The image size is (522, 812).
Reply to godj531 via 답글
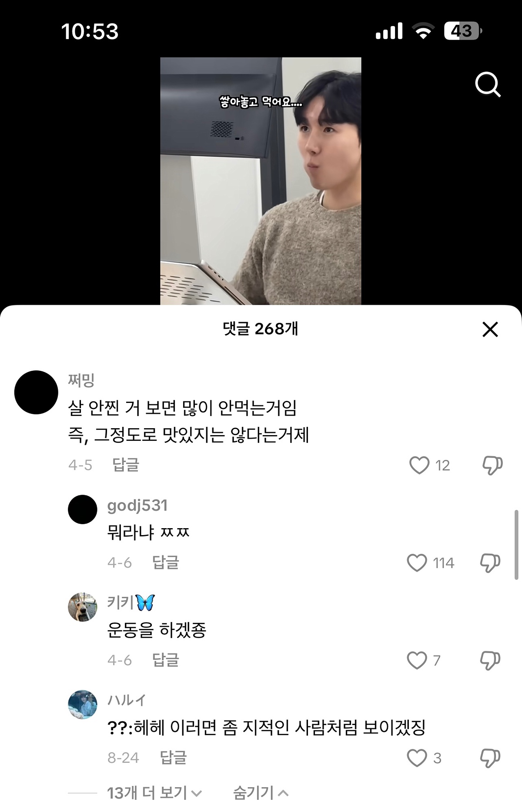[x=166, y=562]
